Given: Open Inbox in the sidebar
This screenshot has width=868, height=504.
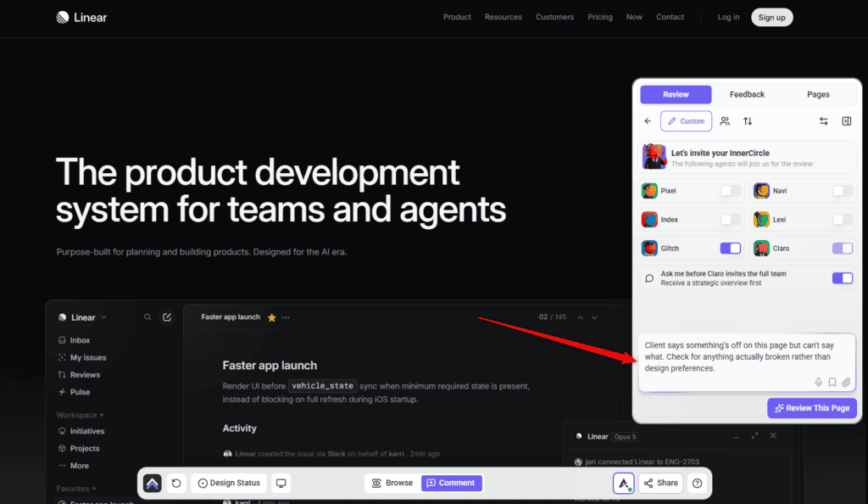Looking at the screenshot, I should [75, 340].
